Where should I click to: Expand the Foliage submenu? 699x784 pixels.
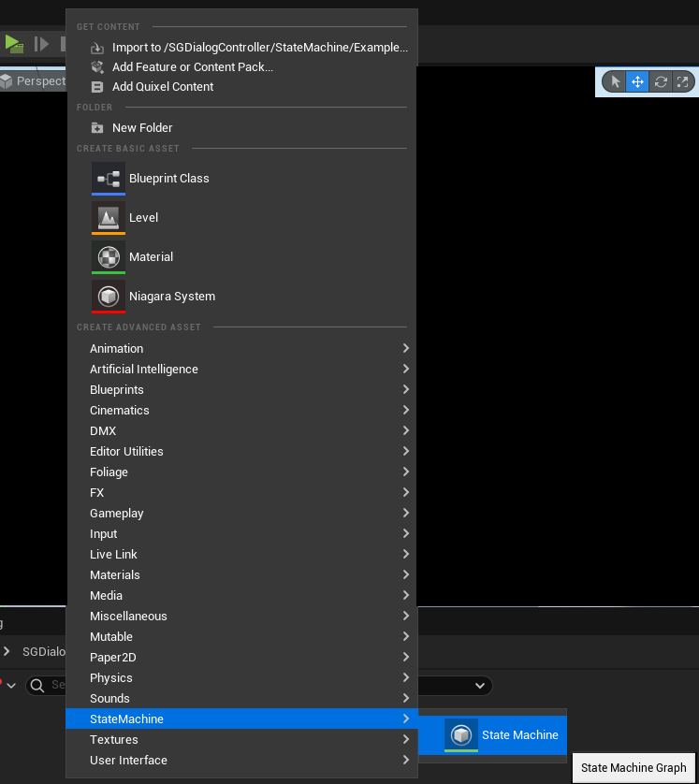[241, 472]
